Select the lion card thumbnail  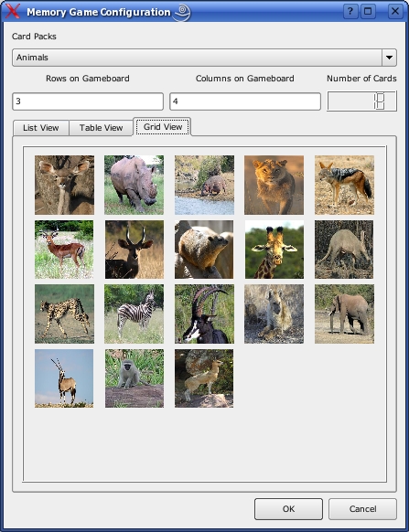pos(274,185)
